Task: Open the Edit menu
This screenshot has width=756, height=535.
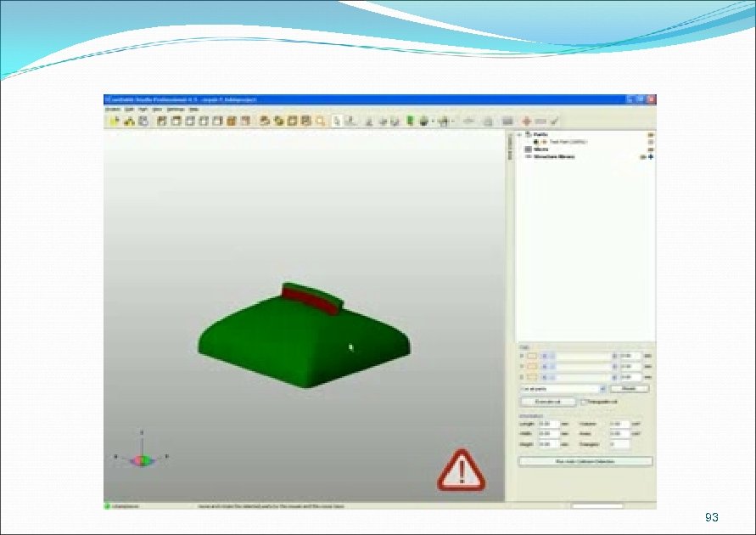Action: point(129,110)
